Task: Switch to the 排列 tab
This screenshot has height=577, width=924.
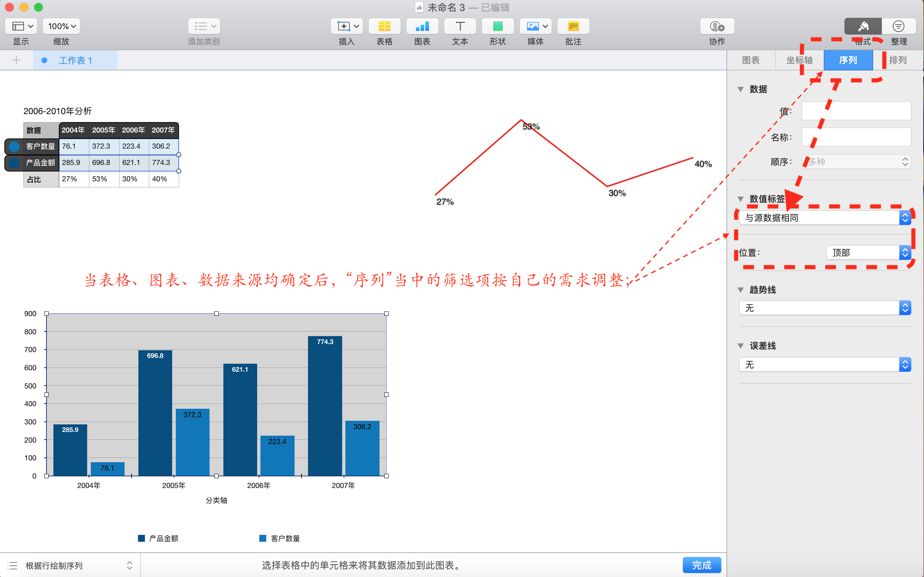Action: [897, 60]
